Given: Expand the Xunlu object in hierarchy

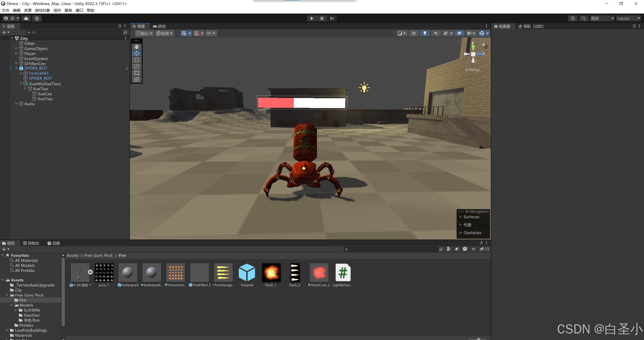Looking at the screenshot, I should tap(17, 104).
